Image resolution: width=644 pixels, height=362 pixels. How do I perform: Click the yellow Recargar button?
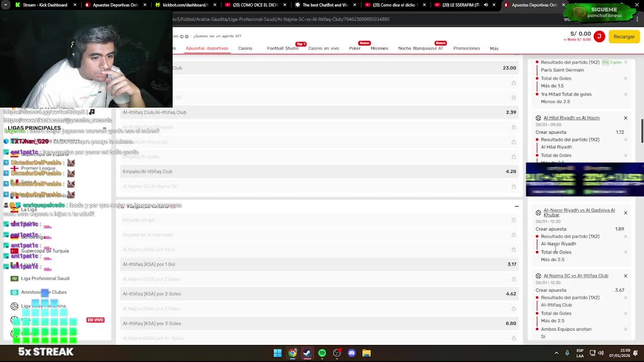(624, 37)
